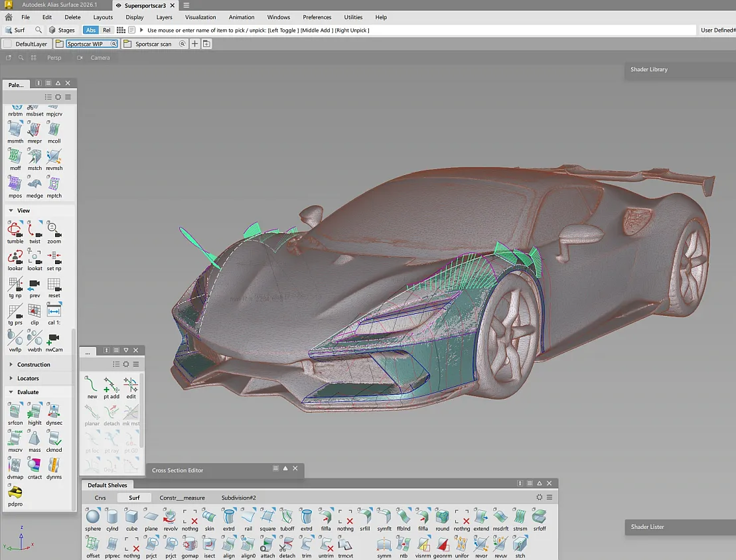Pick the new curve tool in the floating toolbox

tap(91, 385)
